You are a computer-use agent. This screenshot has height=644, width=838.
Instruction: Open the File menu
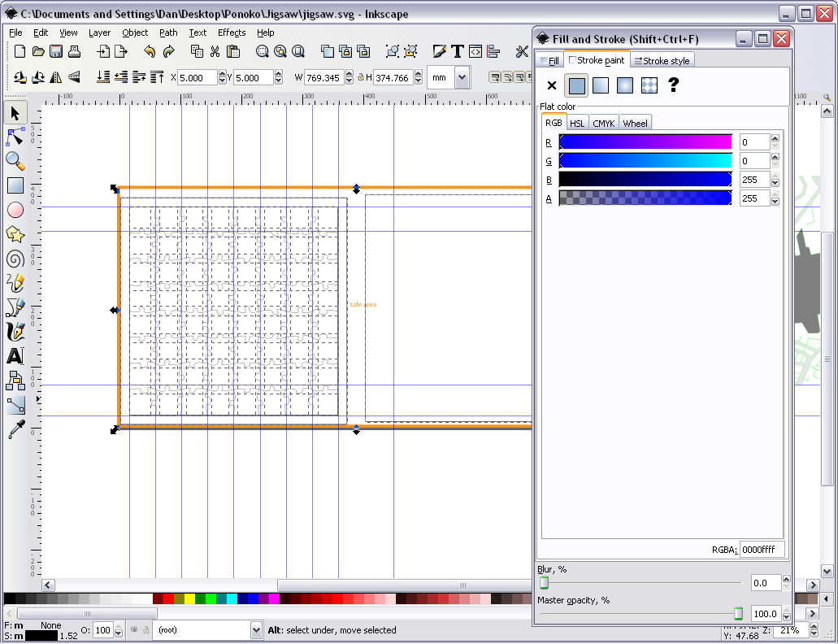click(x=15, y=33)
